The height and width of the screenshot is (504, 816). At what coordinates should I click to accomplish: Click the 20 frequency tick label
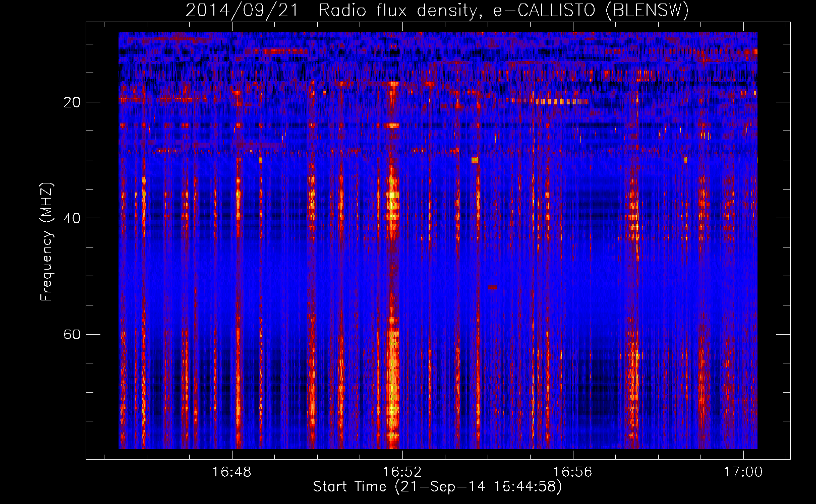pos(72,102)
